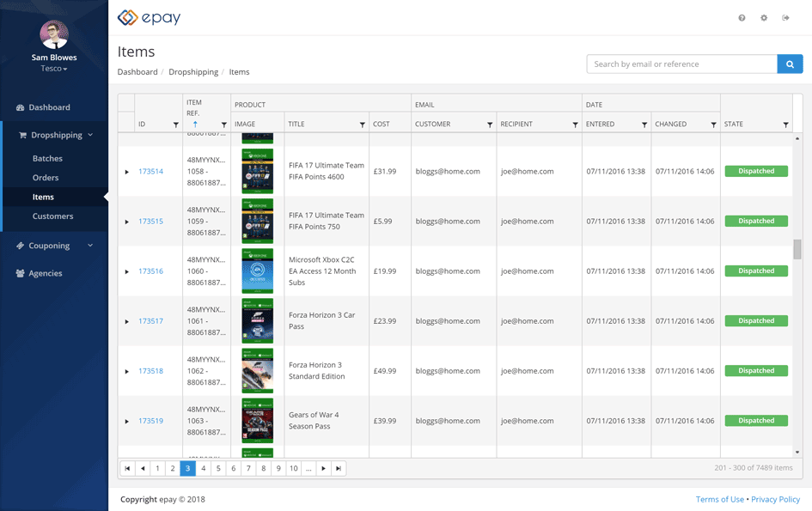Open help using the question mark icon

click(740, 17)
